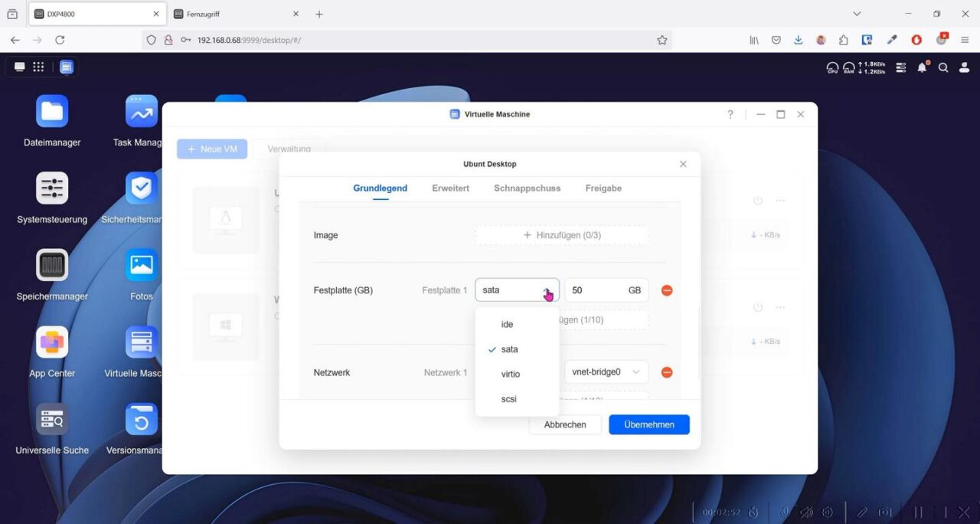
Task: Open Systemsteuerung from the desktop
Action: pos(52,188)
